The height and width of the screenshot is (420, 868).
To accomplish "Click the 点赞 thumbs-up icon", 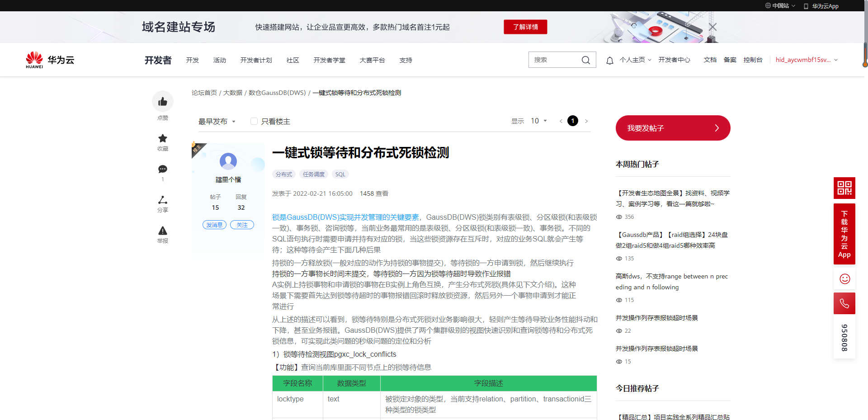I will (x=163, y=101).
